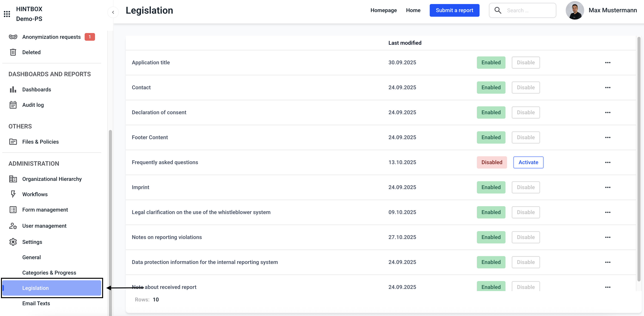Click the Audit log calendar icon
This screenshot has width=644, height=316.
tap(13, 105)
